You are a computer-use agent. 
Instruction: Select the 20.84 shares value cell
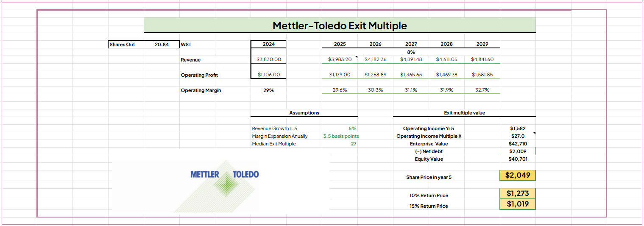tap(162, 45)
